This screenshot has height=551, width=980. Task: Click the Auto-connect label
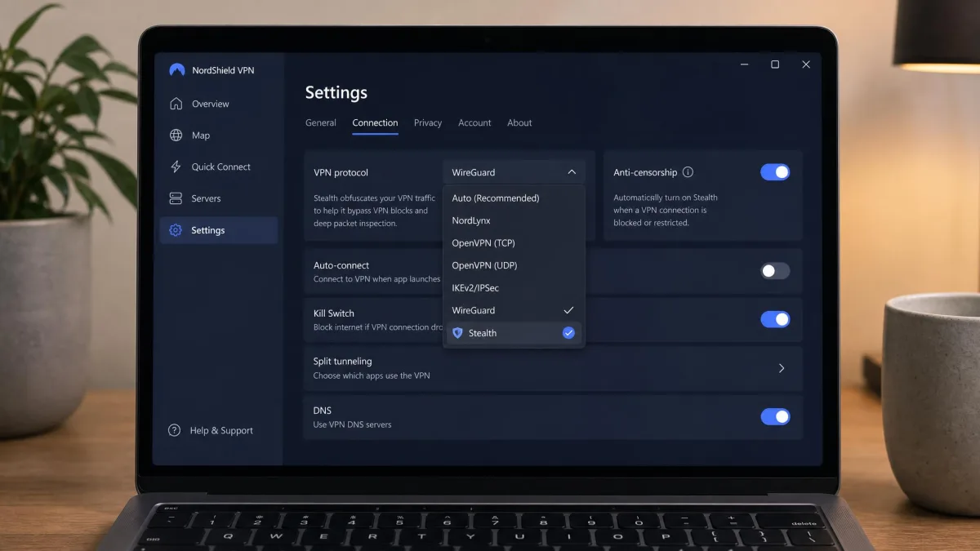pyautogui.click(x=341, y=264)
